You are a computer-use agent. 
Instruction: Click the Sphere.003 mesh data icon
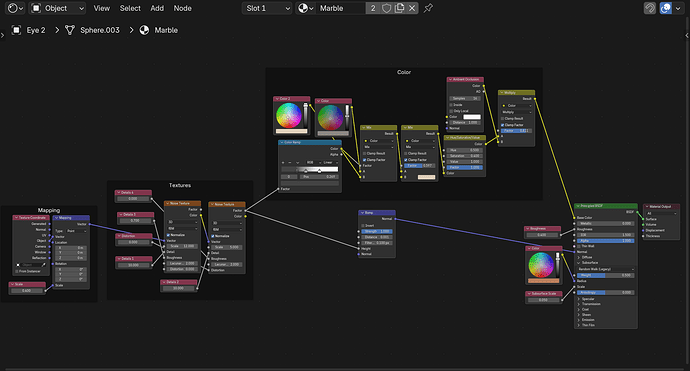point(70,30)
